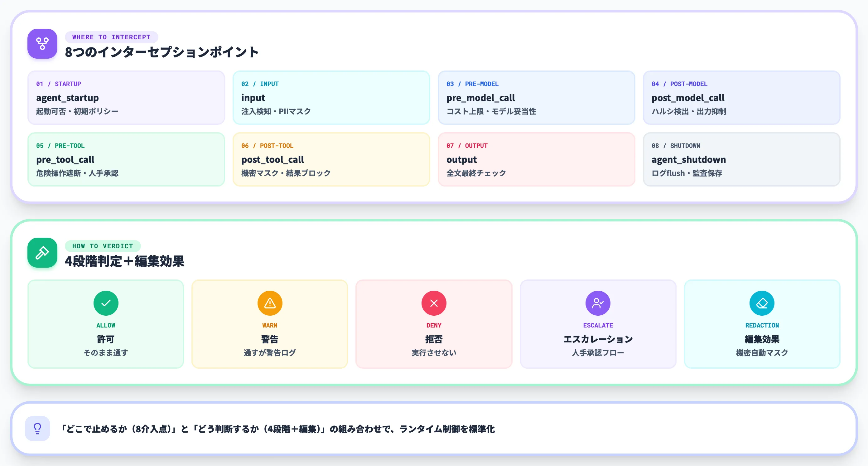The height and width of the screenshot is (466, 868).
Task: Click the '拒否' verdict title
Action: pos(434,339)
